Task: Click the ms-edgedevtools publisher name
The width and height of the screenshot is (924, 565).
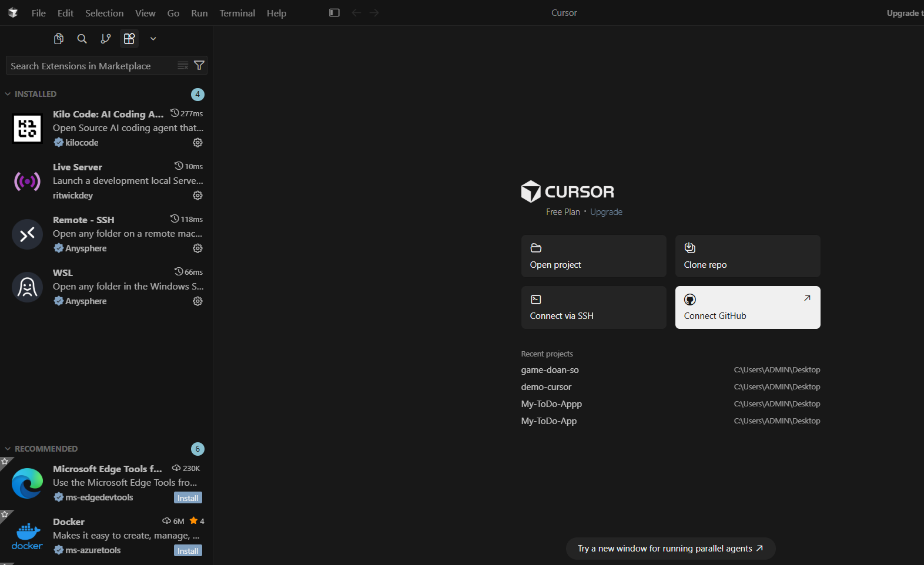Action: [x=99, y=497]
